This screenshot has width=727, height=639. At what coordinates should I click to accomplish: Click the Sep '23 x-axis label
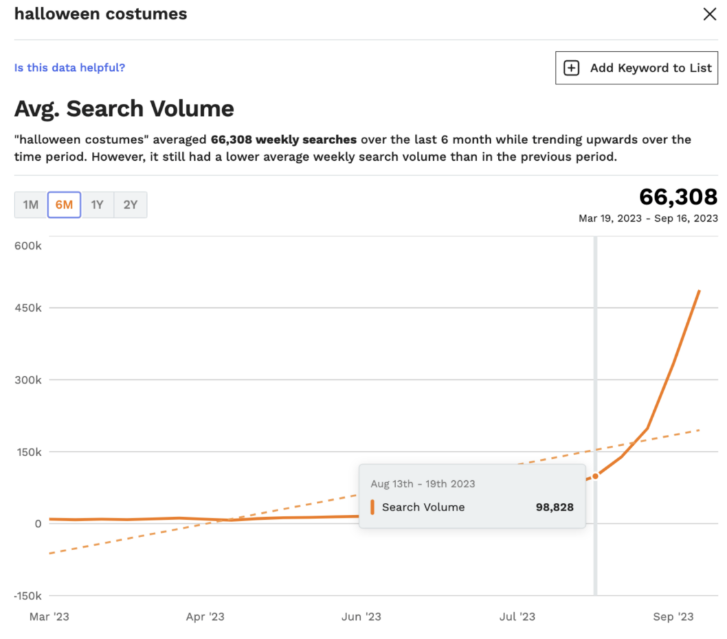click(672, 617)
